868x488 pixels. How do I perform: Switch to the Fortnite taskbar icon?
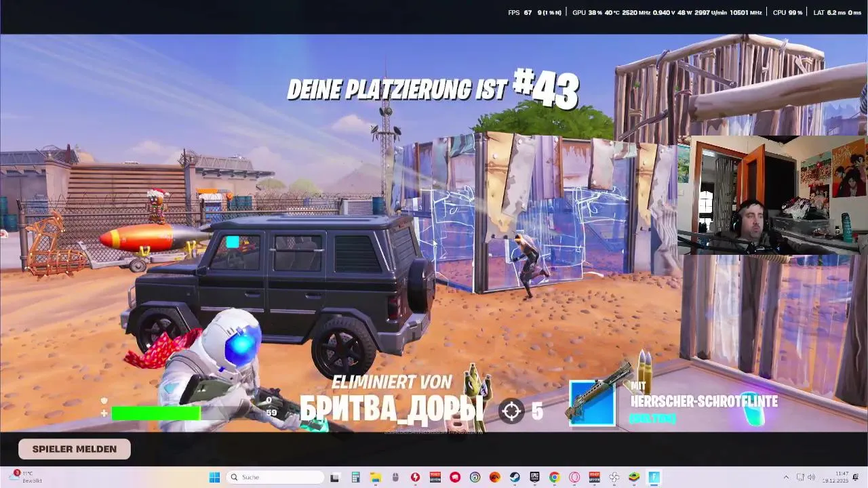tap(654, 477)
